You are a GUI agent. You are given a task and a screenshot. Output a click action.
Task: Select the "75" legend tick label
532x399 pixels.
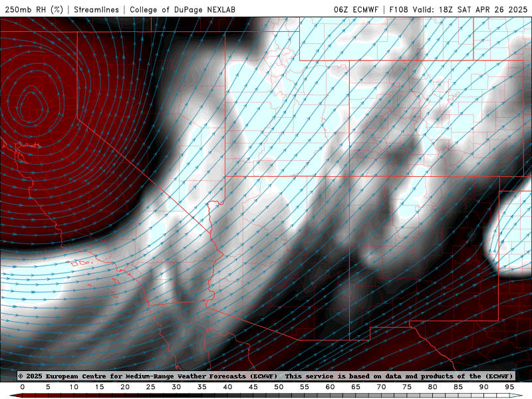(x=407, y=387)
